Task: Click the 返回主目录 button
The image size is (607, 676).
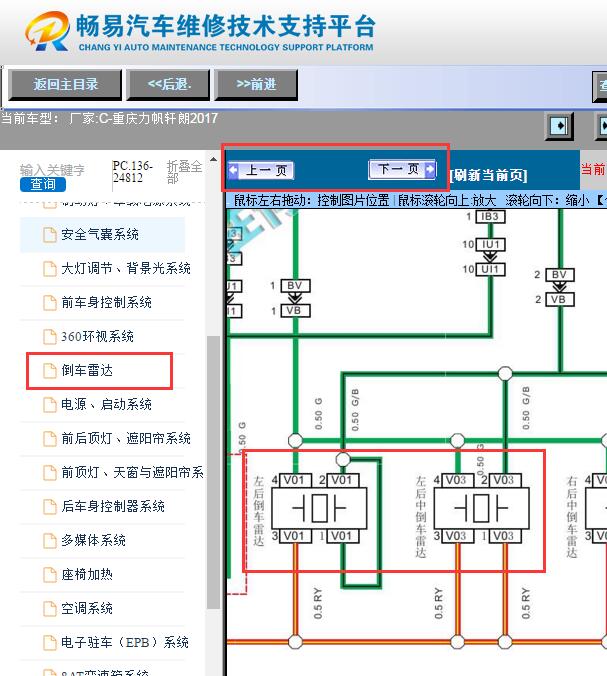Action: [65, 84]
